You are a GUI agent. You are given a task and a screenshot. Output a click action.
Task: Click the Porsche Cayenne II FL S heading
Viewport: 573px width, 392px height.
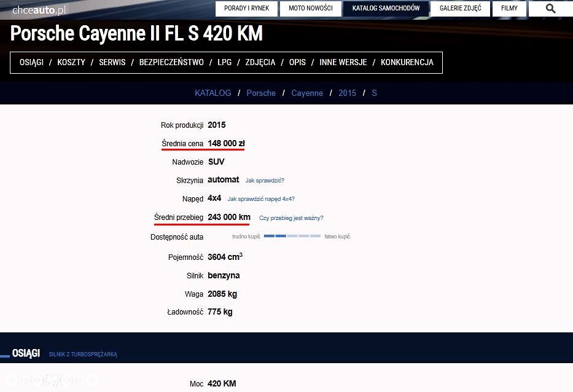(136, 33)
